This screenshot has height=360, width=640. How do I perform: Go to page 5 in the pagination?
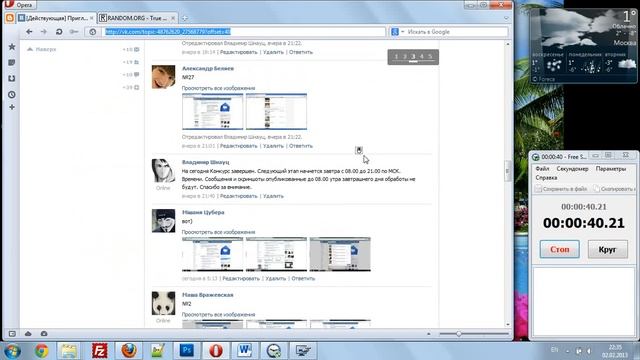430,56
